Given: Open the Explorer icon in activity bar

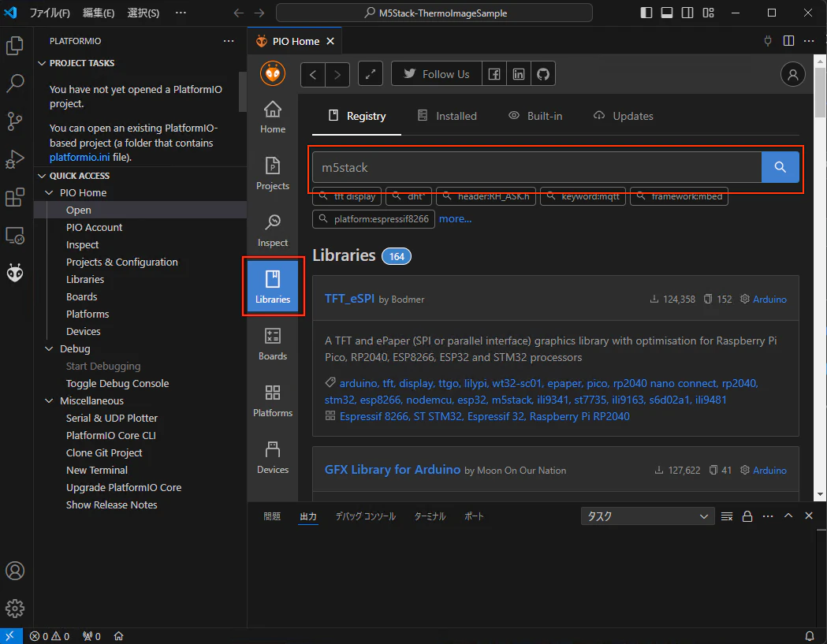Looking at the screenshot, I should pyautogui.click(x=15, y=46).
